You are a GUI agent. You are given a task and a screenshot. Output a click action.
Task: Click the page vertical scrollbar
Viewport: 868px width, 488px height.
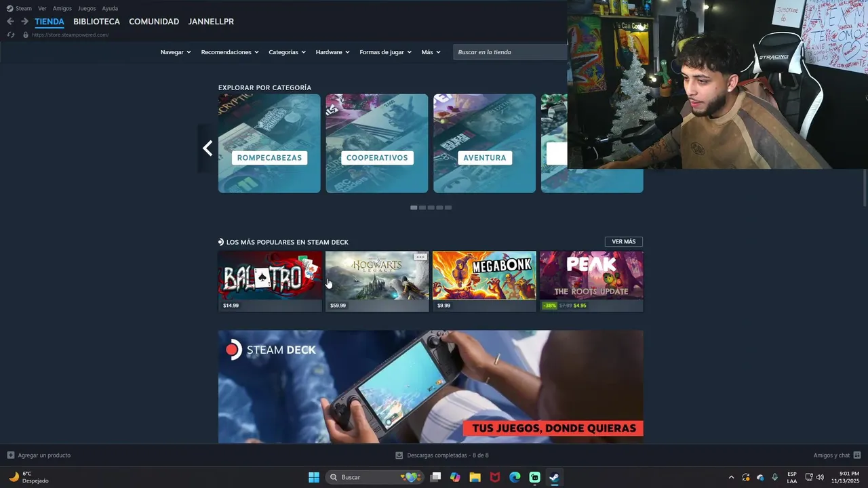click(865, 188)
